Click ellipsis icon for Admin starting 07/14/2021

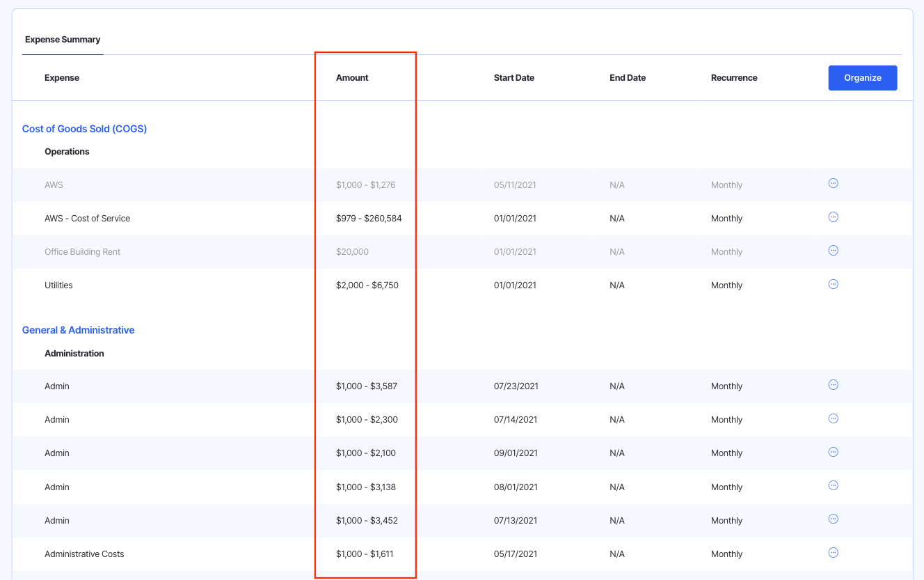[x=833, y=418]
